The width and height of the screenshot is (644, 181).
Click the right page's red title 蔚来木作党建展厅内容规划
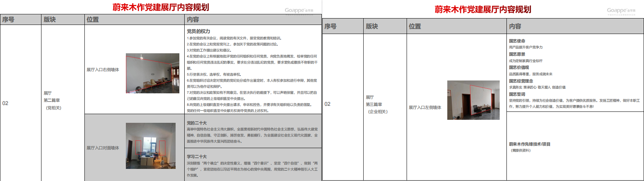[483, 9]
